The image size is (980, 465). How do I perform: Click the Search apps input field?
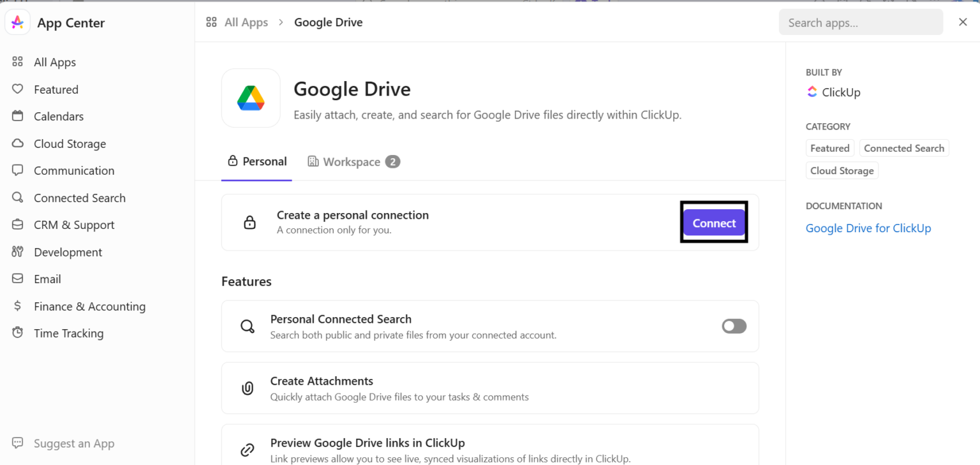(860, 23)
